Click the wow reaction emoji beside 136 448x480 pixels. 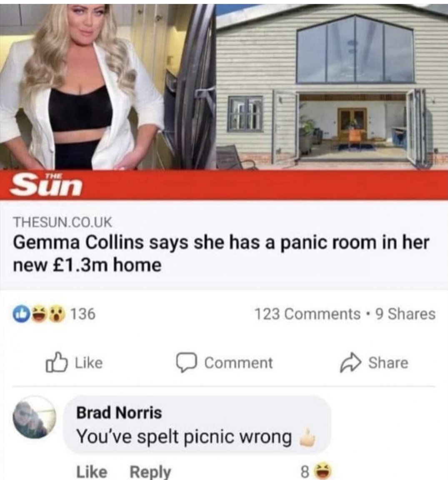(58, 314)
